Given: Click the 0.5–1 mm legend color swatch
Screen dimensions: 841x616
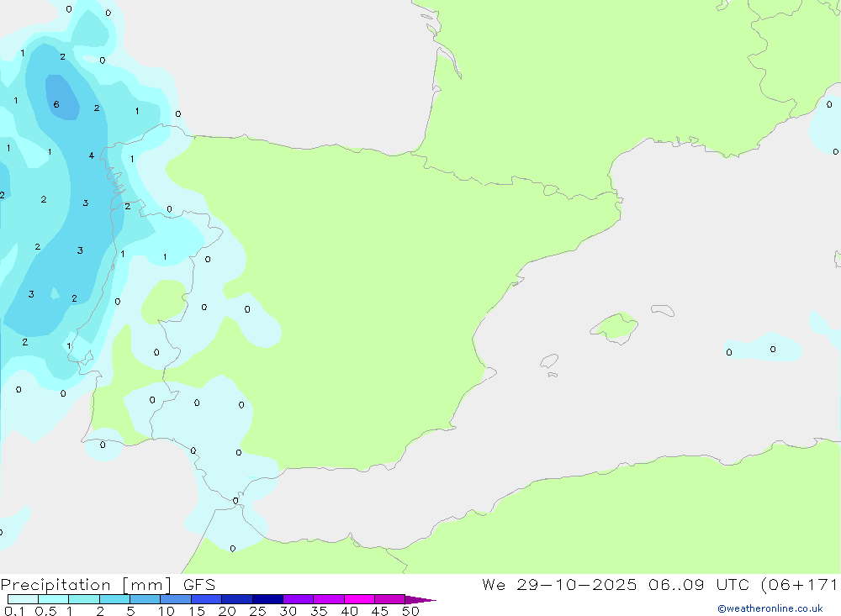Looking at the screenshot, I should (x=53, y=599).
